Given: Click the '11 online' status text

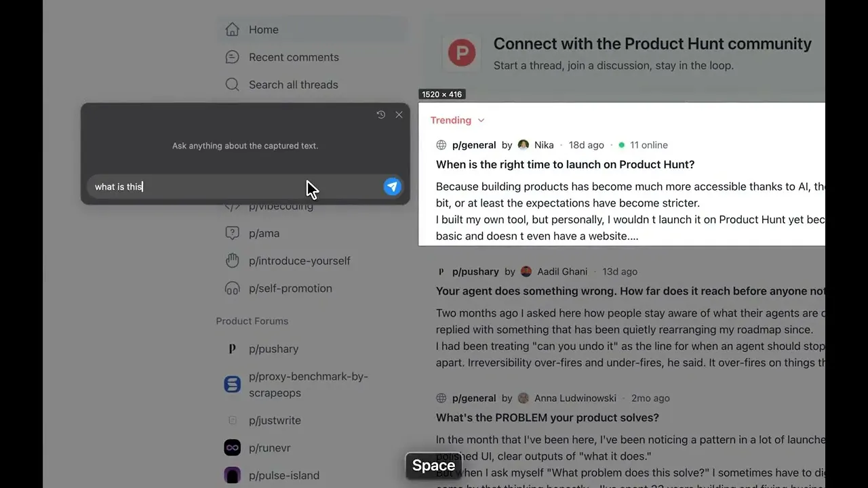Looking at the screenshot, I should tap(649, 145).
